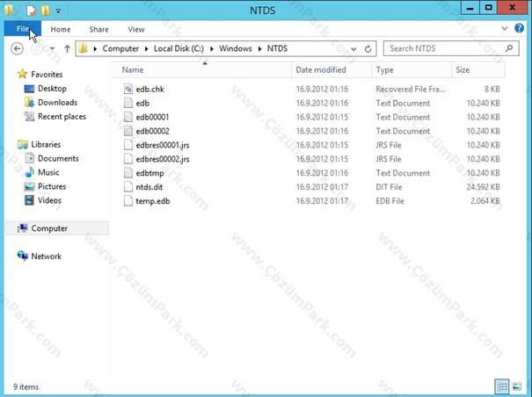The width and height of the screenshot is (532, 397).
Task: Click the temp.edb file name
Action: (x=153, y=201)
